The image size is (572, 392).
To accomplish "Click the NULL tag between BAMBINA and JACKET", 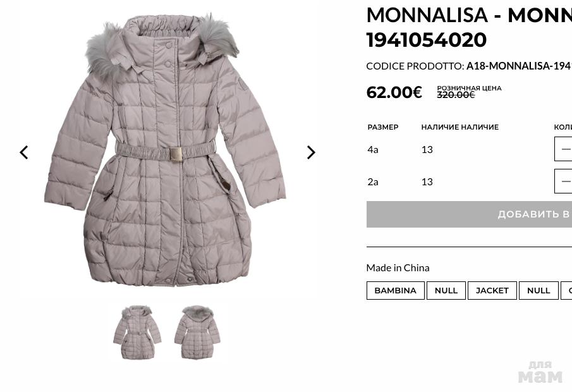I will pos(446,291).
